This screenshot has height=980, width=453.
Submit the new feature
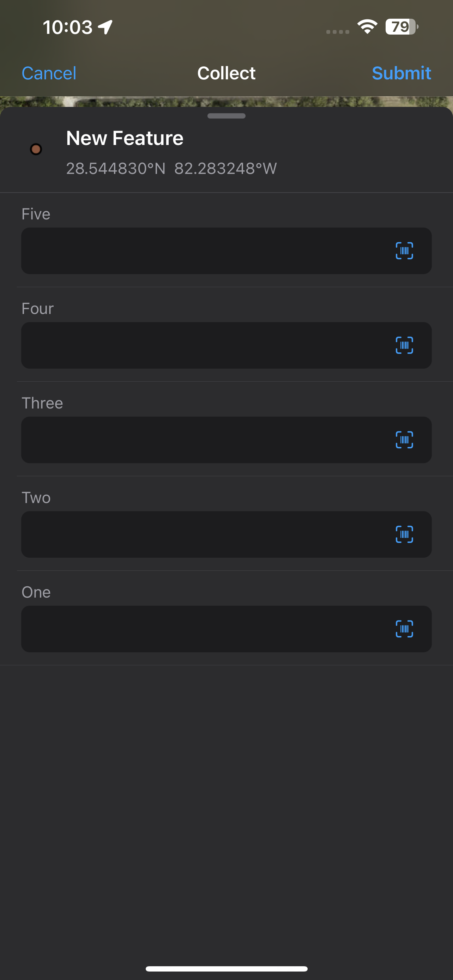(x=401, y=73)
